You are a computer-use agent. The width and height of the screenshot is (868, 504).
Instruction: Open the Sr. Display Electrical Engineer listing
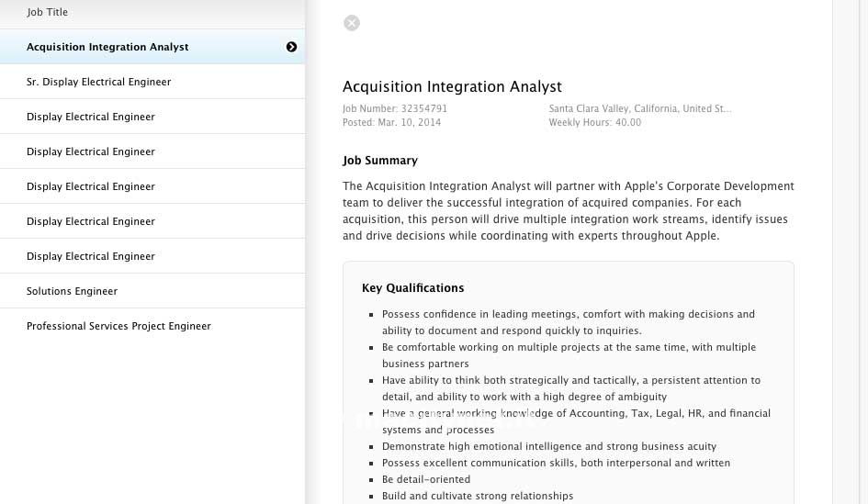pyautogui.click(x=98, y=82)
